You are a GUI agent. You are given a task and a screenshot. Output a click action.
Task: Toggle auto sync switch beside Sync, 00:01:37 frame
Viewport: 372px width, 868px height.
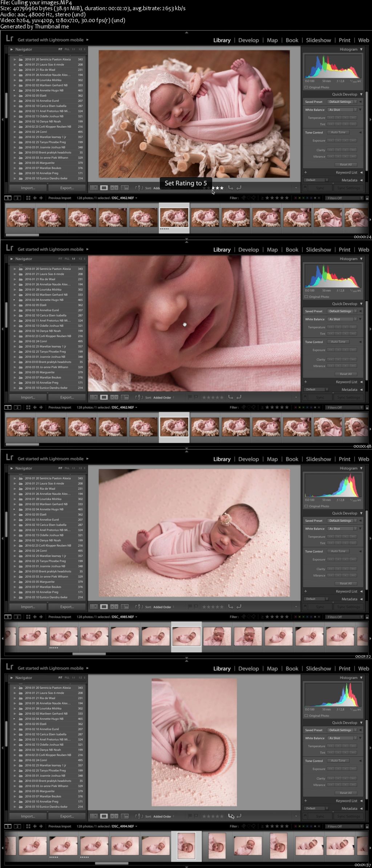[306, 816]
